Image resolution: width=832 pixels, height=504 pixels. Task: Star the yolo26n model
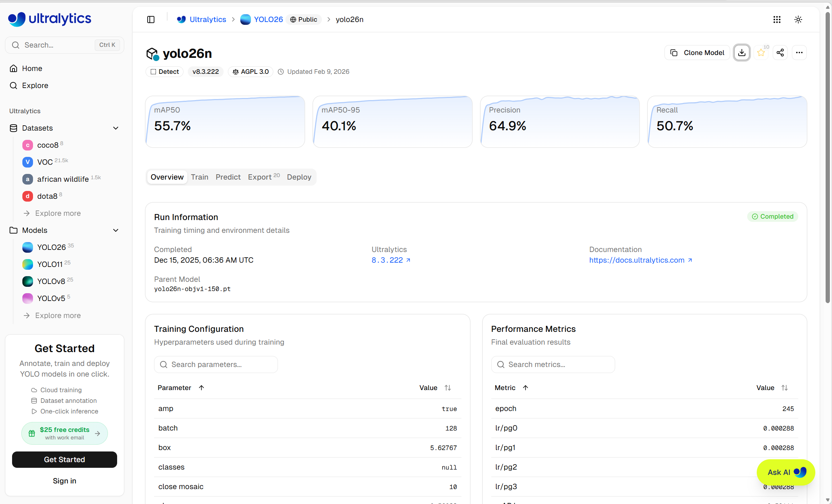click(761, 53)
